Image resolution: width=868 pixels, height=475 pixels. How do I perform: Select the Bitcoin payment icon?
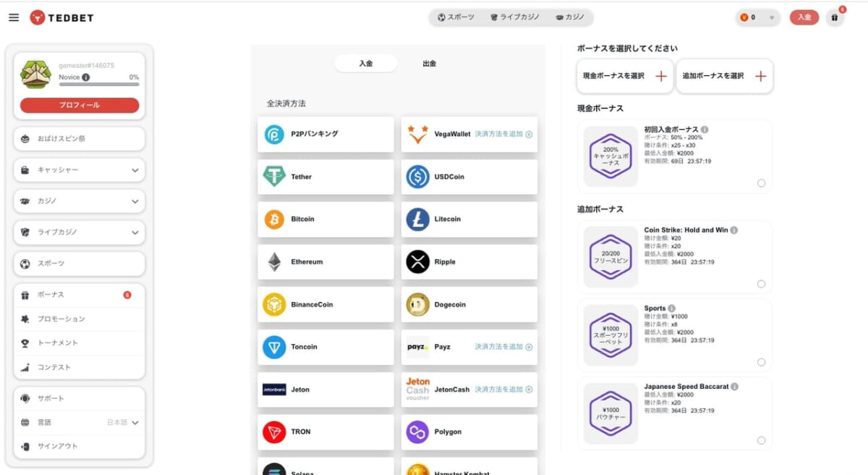click(x=274, y=219)
